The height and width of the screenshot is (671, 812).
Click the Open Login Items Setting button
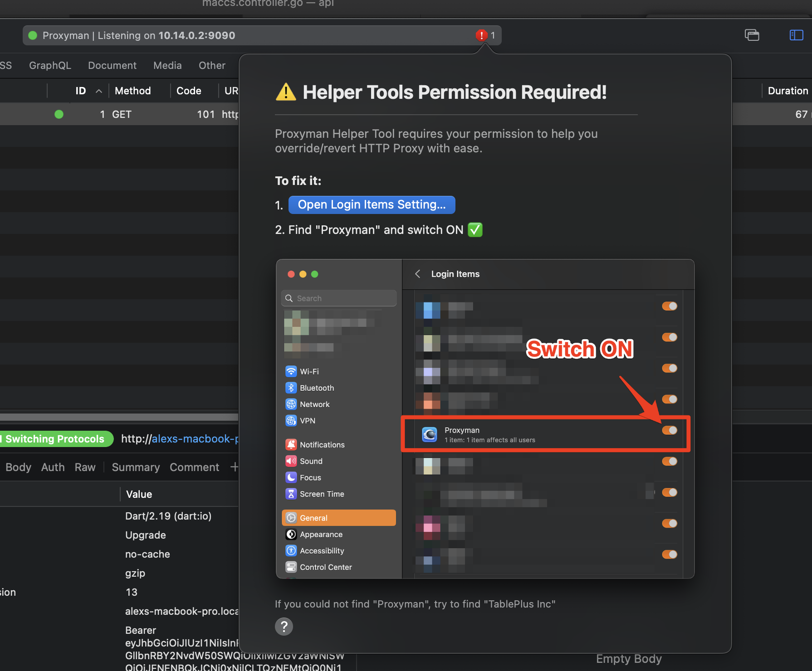372,204
